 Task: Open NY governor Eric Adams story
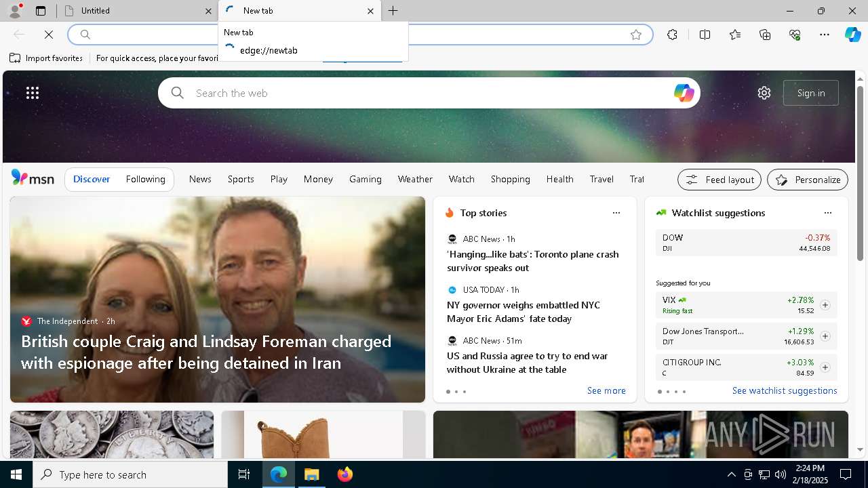(x=524, y=312)
